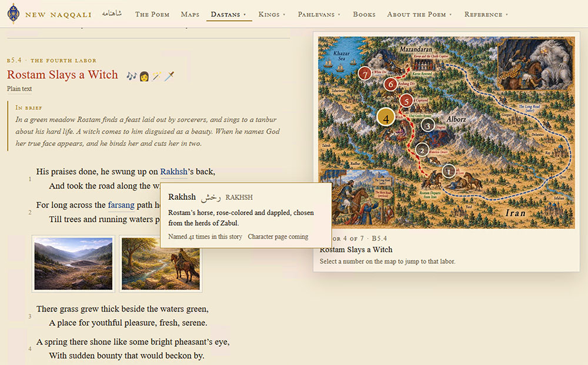This screenshot has width=588, height=365.
Task: Click the New Naqqali emblem logo
Action: (x=14, y=14)
